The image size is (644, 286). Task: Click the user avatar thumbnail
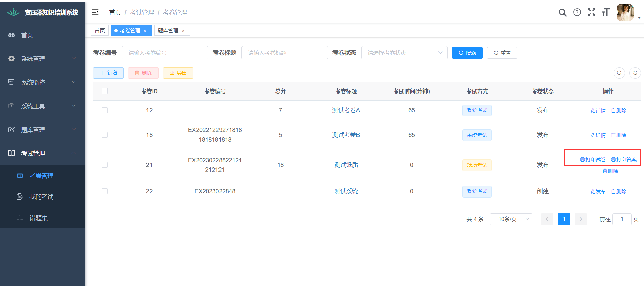[x=625, y=12]
